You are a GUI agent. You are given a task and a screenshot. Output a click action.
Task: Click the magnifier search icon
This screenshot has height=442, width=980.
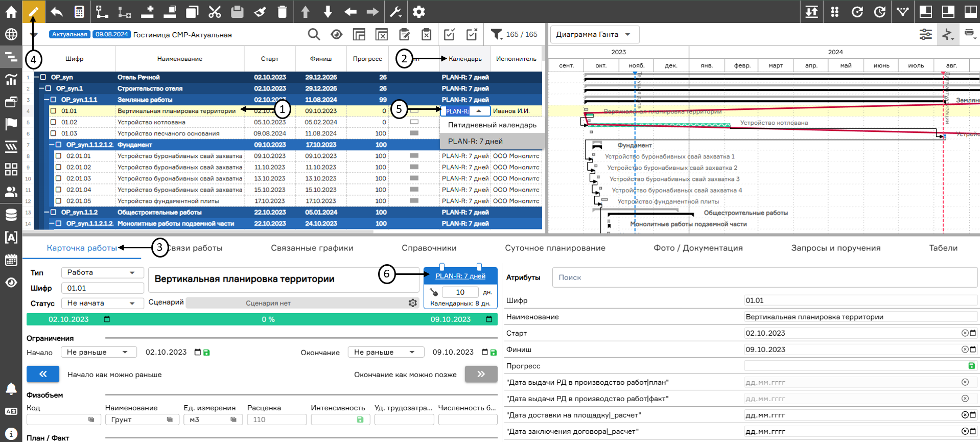coord(314,34)
